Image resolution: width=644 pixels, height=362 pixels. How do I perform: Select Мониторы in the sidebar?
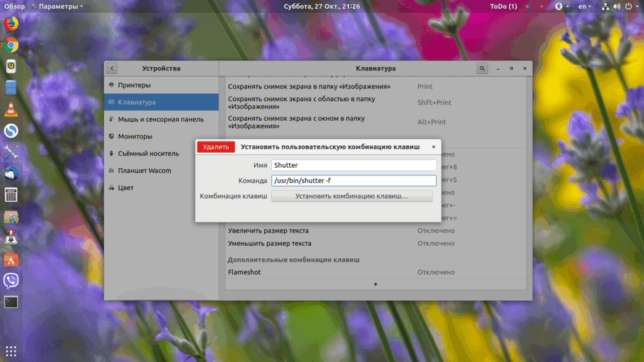[x=162, y=136]
